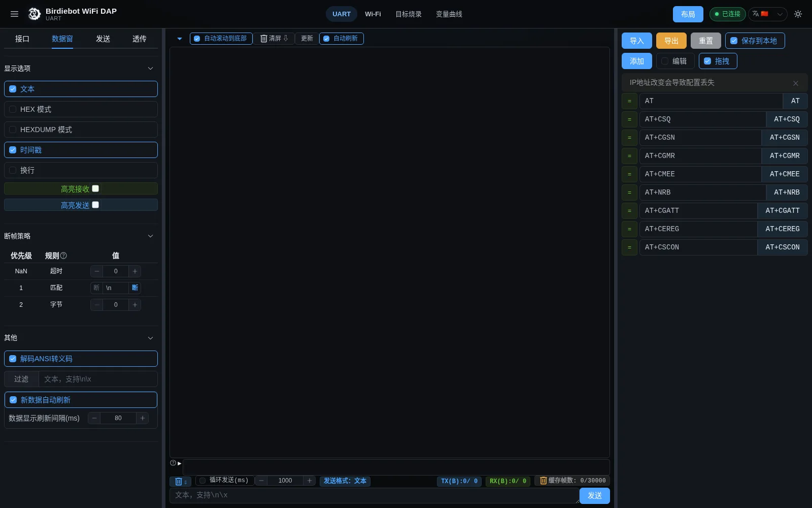Click the question mark icon by command input
Screen dimensions: 812x508
173,463
